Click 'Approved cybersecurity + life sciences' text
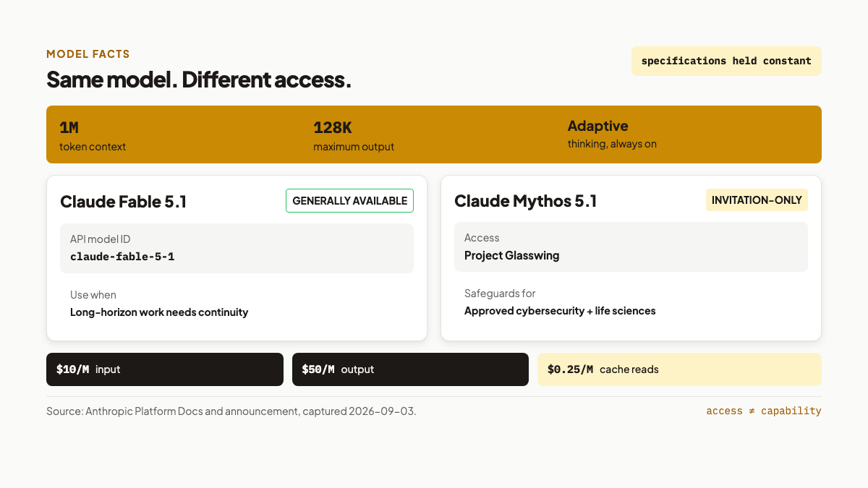Viewport: 868px width, 488px height. point(560,311)
